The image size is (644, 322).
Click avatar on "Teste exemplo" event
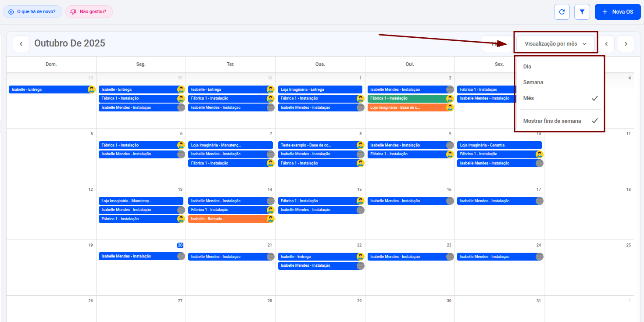click(360, 145)
